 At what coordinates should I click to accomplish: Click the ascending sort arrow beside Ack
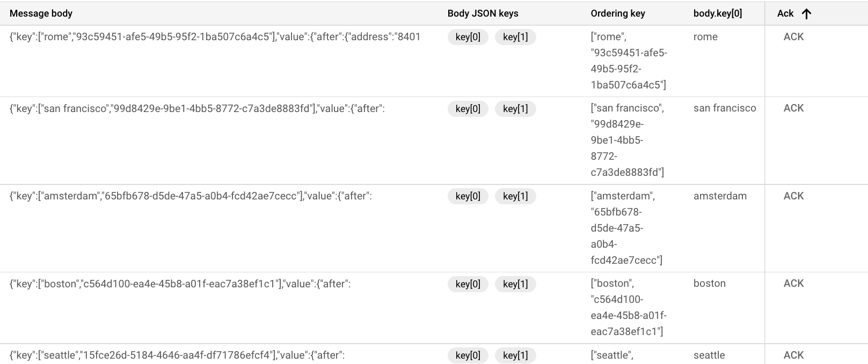click(x=807, y=13)
